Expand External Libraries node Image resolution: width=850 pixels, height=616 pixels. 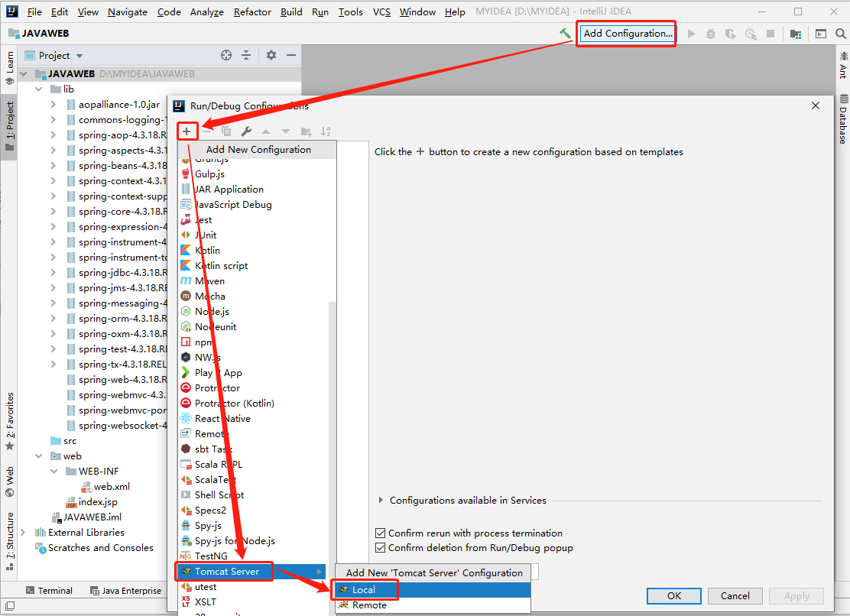tap(23, 533)
